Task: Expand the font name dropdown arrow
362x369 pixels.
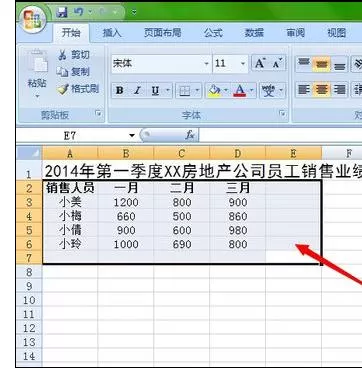Action: [x=207, y=63]
